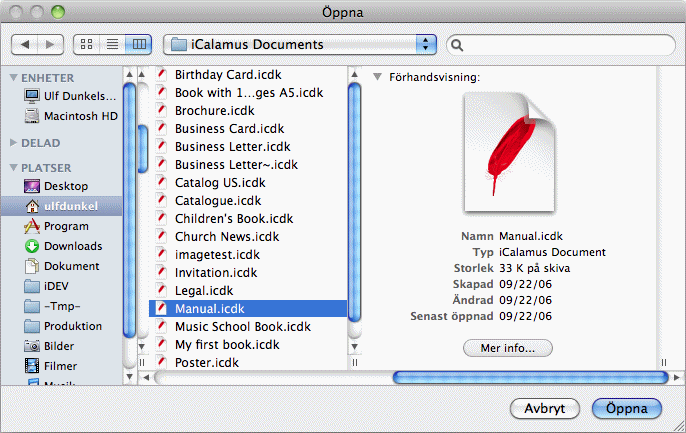Click the Produktion folder icon
Viewport: 686px width, 433px height.
click(x=32, y=326)
